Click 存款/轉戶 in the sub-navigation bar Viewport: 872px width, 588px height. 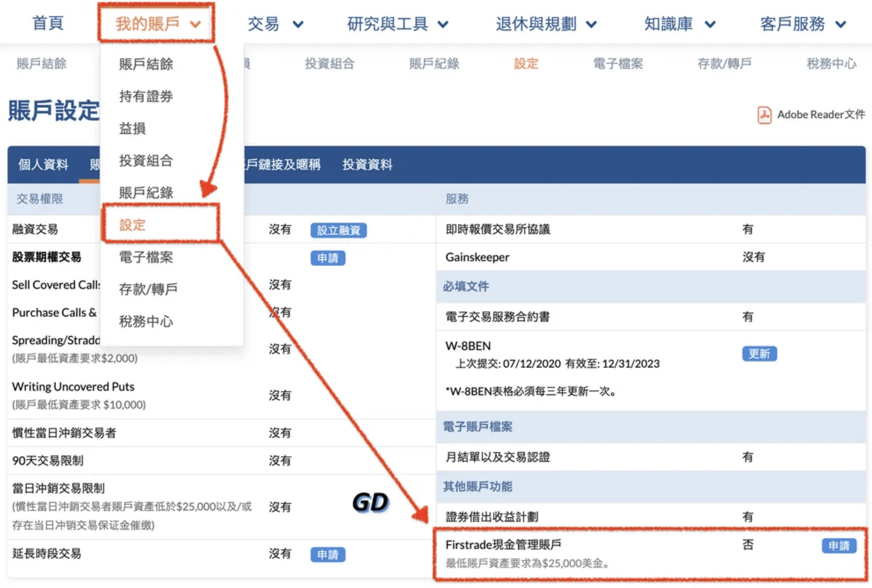pyautogui.click(x=724, y=64)
